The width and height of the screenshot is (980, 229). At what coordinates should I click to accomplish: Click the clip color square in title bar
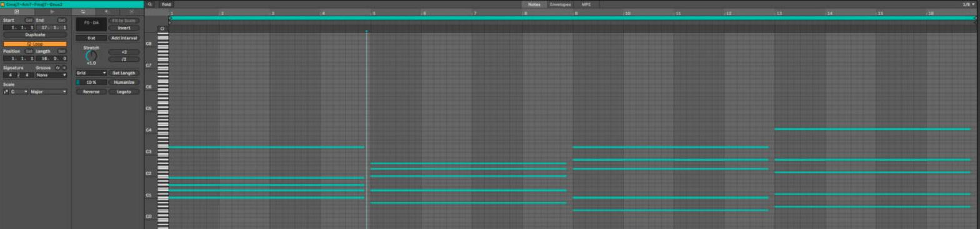(x=2, y=4)
